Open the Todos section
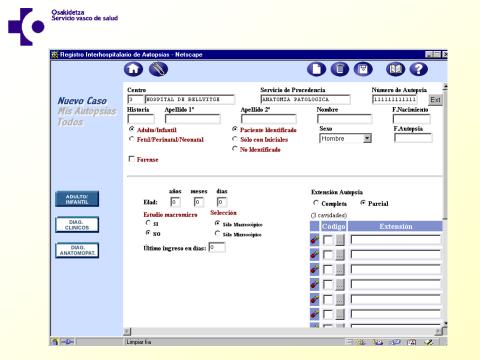 pos(70,122)
